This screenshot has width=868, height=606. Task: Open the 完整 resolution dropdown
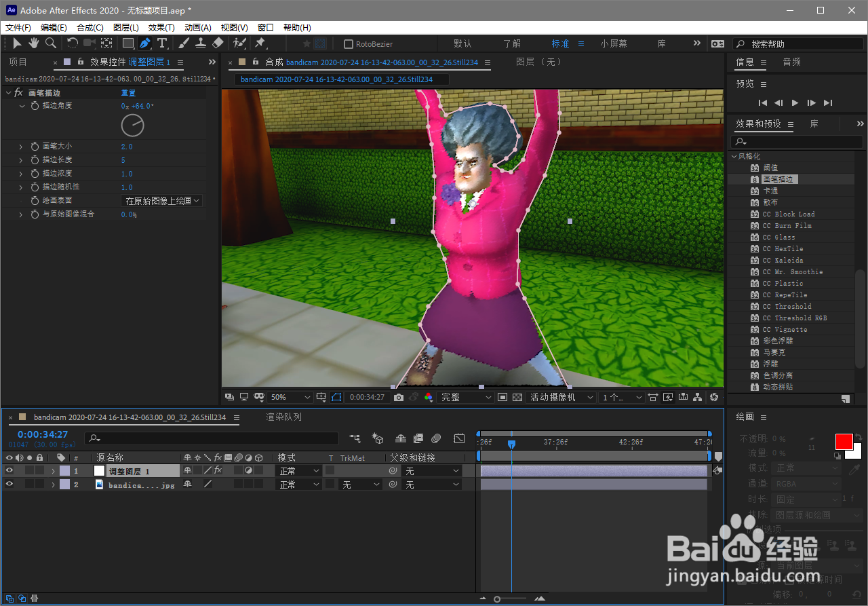[x=466, y=397]
